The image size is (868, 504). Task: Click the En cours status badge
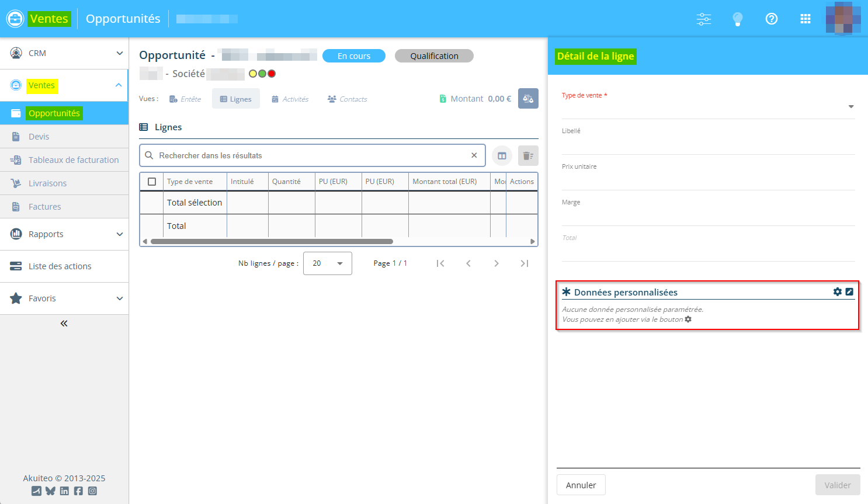[354, 56]
